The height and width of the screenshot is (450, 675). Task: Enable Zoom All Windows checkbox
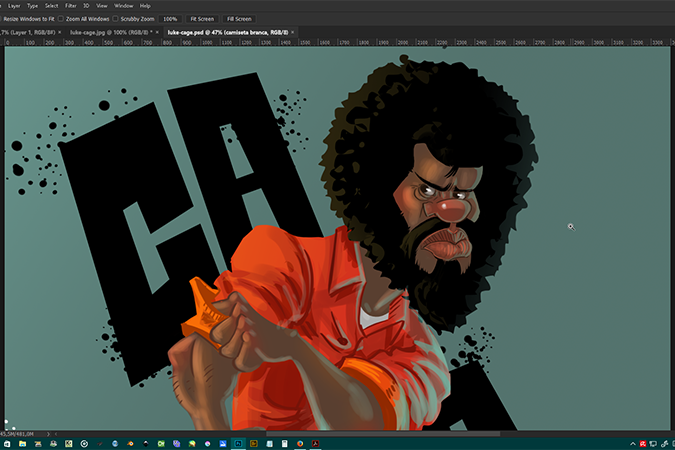pyautogui.click(x=61, y=19)
